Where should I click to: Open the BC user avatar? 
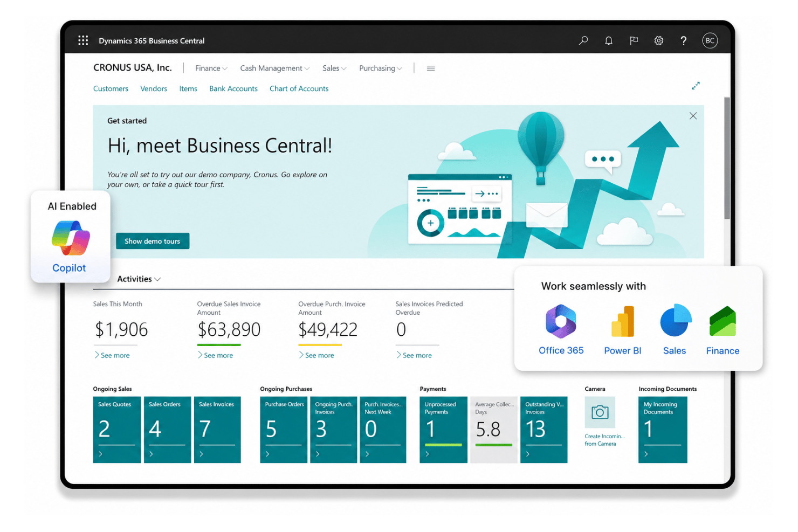tap(710, 40)
